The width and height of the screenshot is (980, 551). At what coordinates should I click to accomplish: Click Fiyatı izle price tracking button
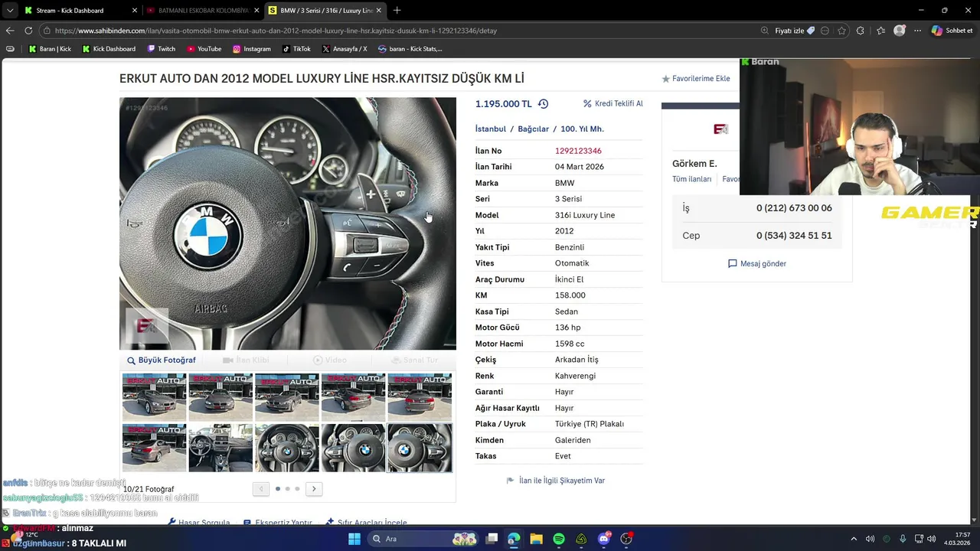click(795, 31)
